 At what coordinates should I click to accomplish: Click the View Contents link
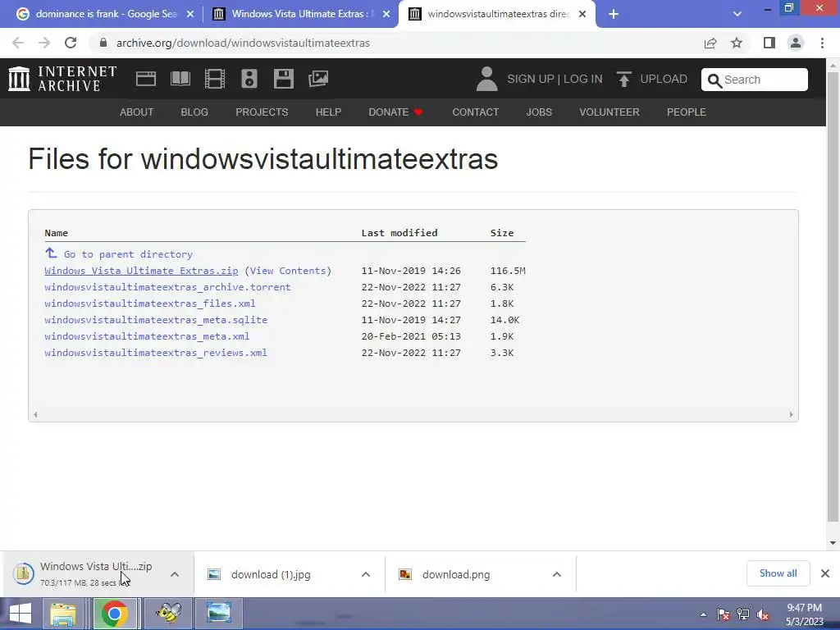point(288,271)
